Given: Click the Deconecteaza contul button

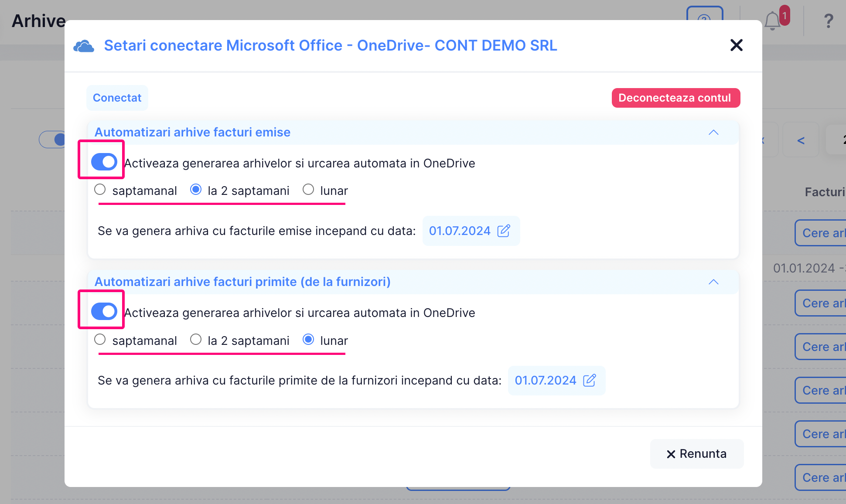Looking at the screenshot, I should [x=675, y=98].
